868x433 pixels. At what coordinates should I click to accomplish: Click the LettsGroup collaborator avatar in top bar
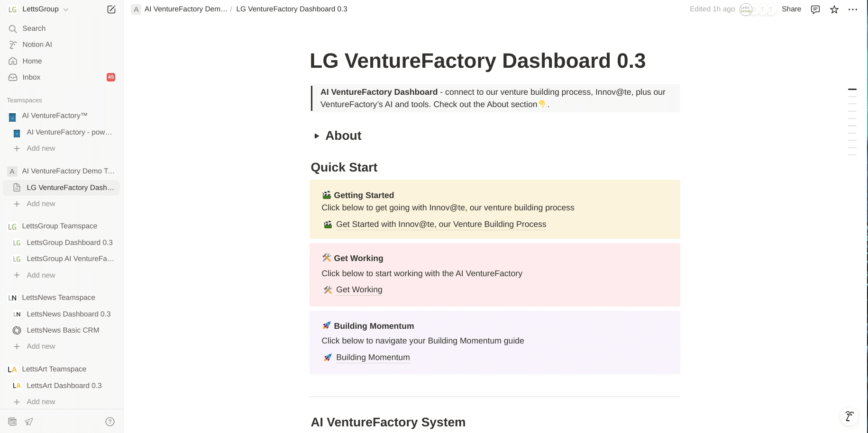[x=746, y=9]
